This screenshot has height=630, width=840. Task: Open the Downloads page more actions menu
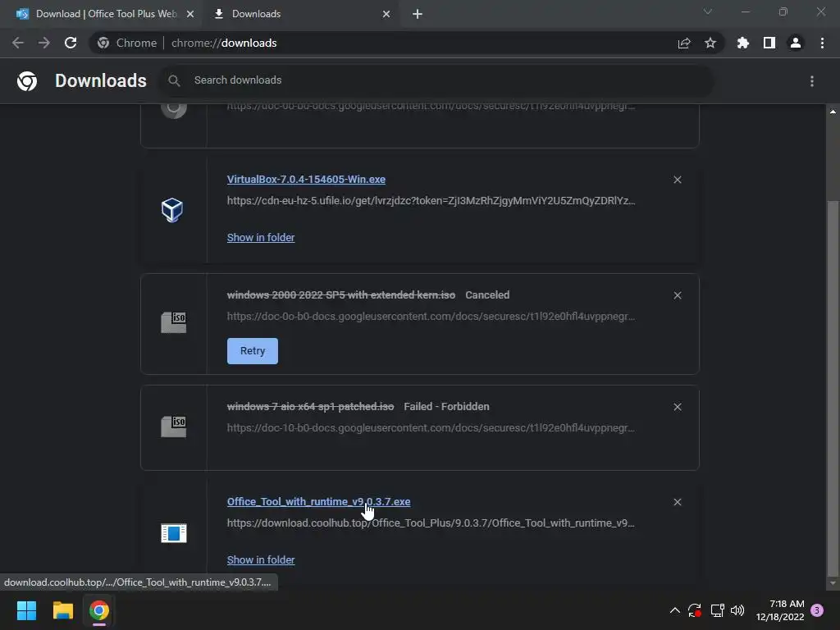[x=812, y=81]
